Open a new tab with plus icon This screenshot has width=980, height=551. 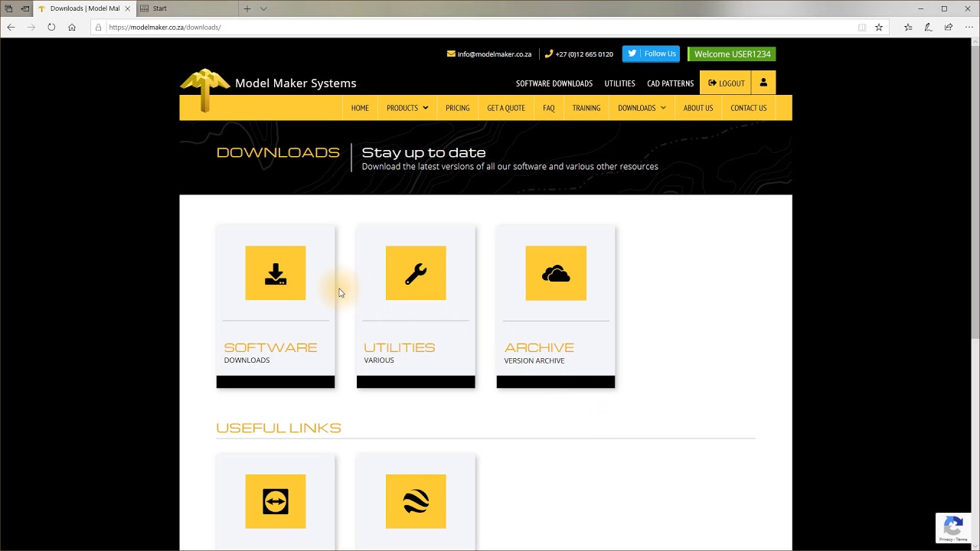tap(247, 8)
